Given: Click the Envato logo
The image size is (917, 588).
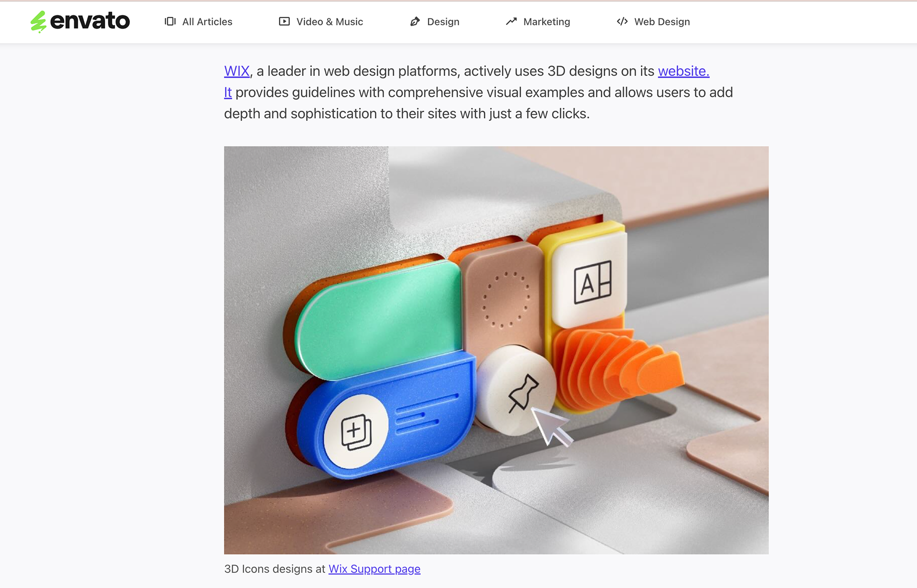Looking at the screenshot, I should (x=80, y=21).
